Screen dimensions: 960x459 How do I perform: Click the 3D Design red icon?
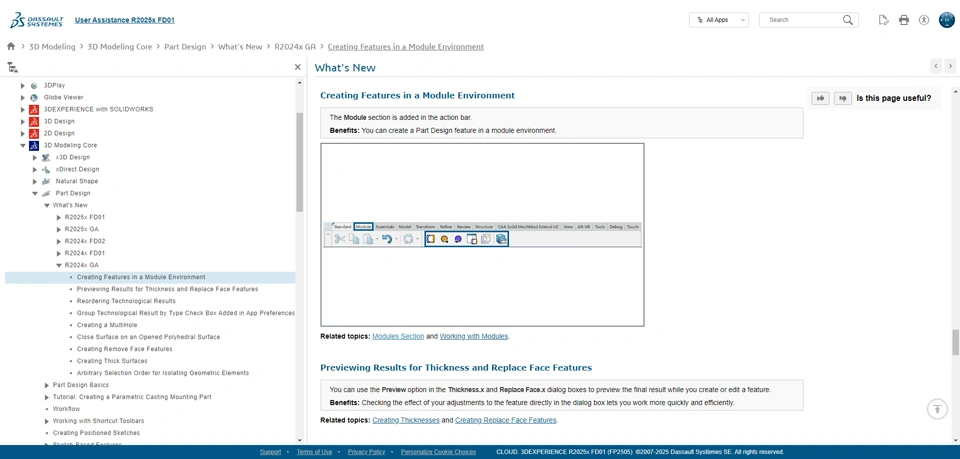pos(34,121)
